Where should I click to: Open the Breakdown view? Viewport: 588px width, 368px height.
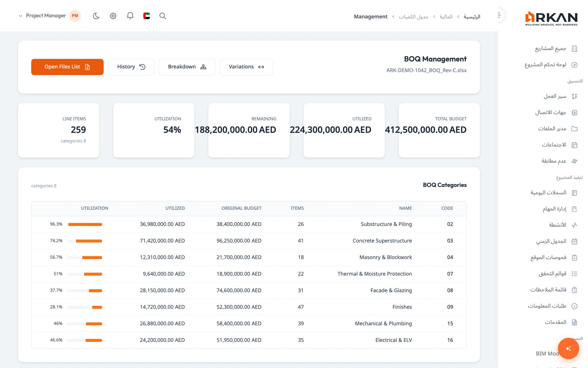tap(187, 67)
